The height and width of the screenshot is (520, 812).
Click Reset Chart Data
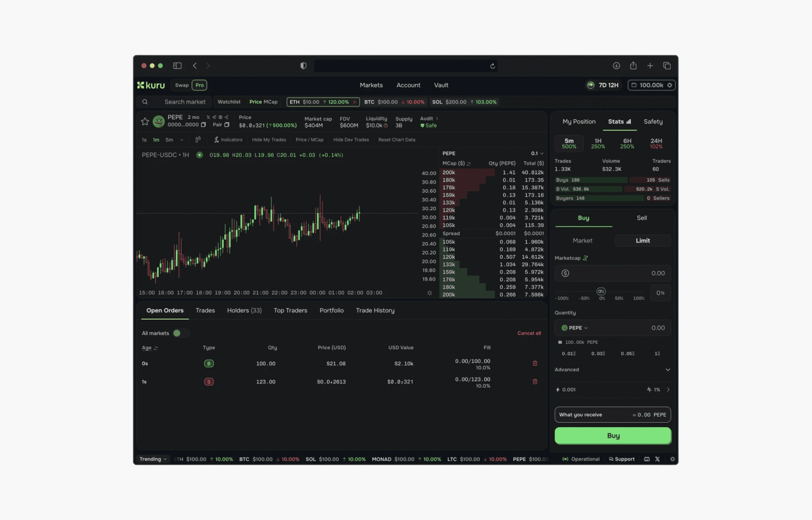(x=397, y=139)
